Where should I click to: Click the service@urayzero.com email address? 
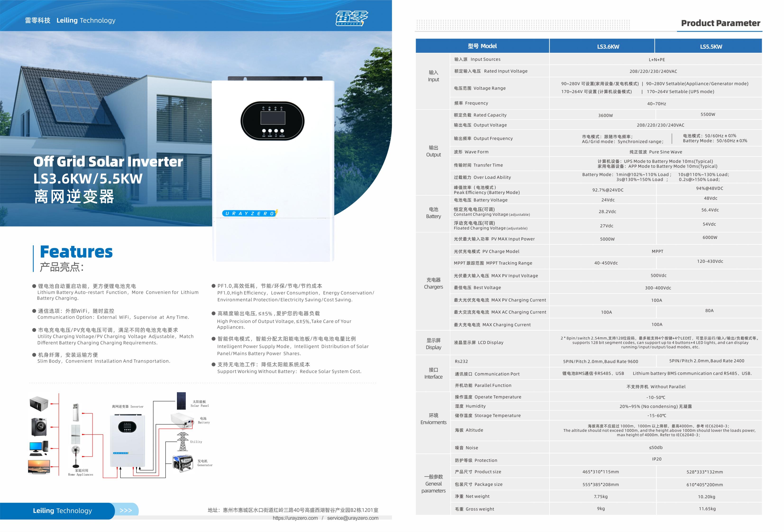coord(353,518)
